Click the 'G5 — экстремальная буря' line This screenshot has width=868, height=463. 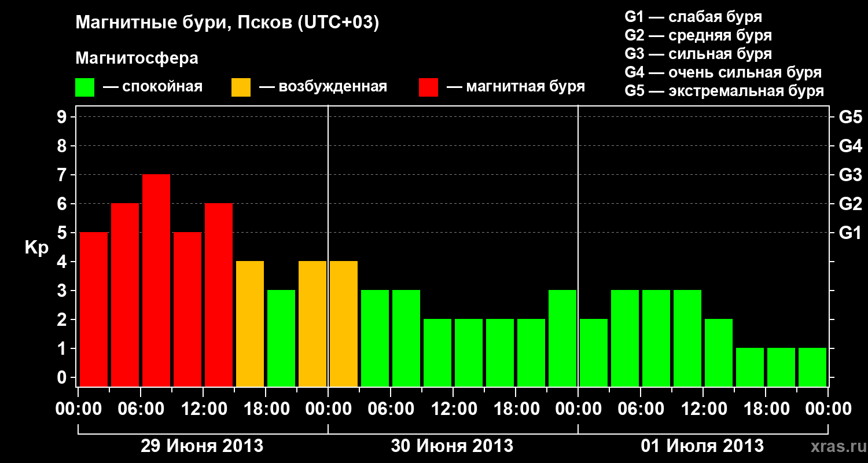click(724, 91)
